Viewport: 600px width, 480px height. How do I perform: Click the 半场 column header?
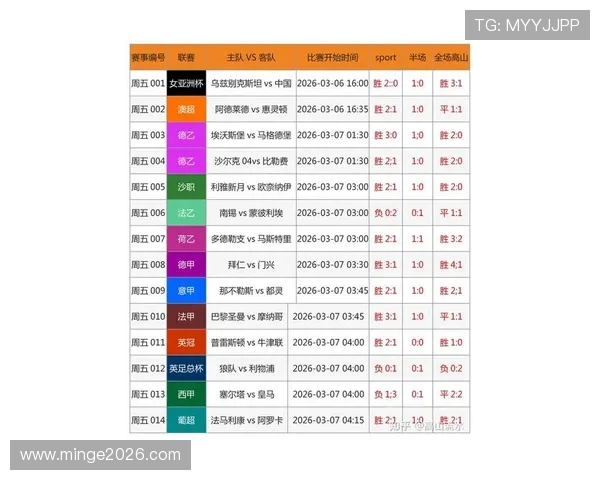[417, 57]
